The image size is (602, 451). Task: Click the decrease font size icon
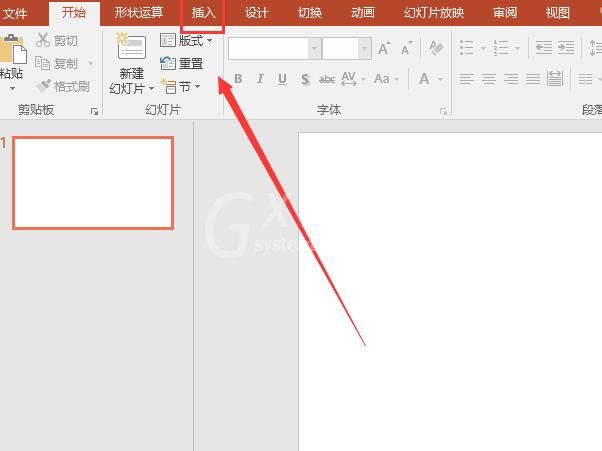click(406, 48)
